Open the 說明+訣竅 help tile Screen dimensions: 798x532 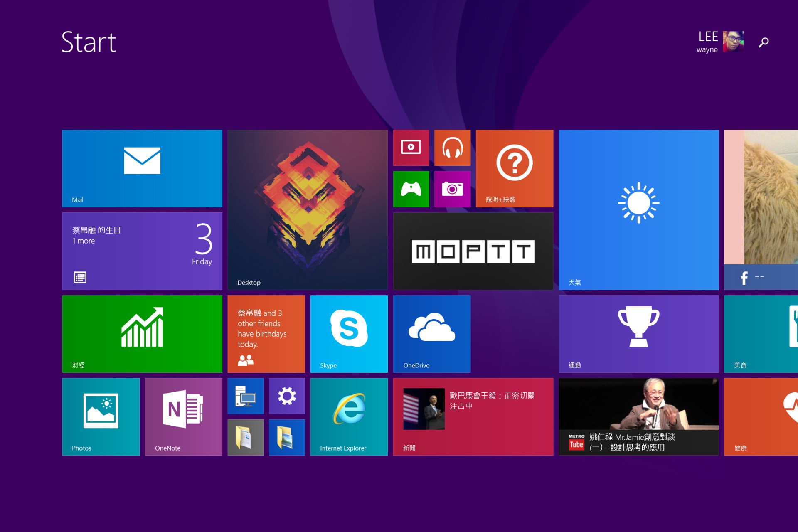tap(515, 168)
